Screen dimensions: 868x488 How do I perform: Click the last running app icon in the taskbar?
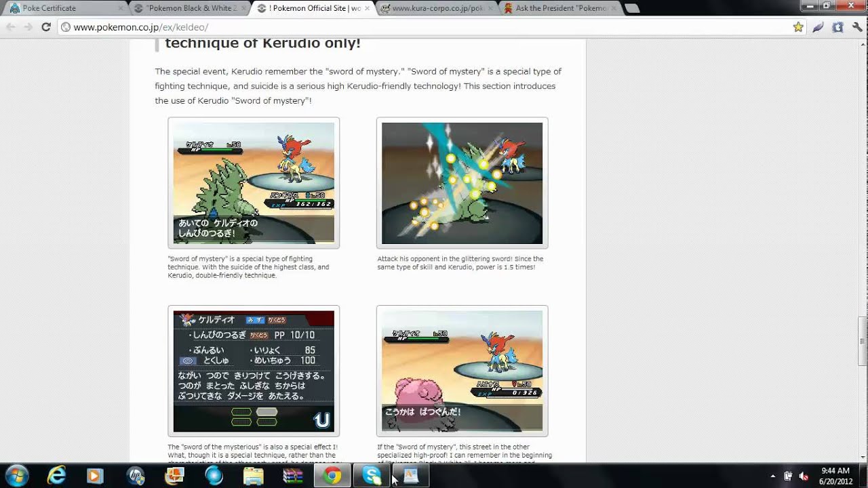(411, 476)
